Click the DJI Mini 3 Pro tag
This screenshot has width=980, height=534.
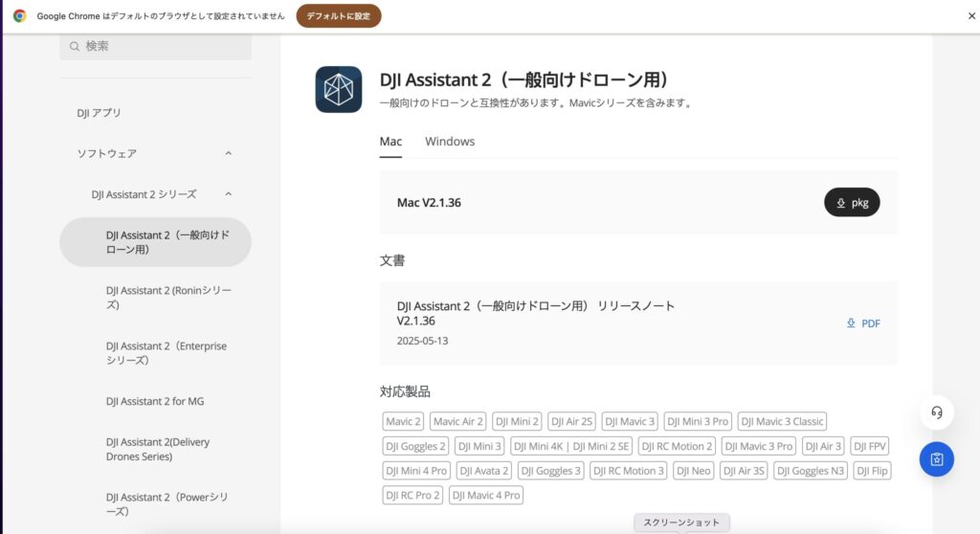(698, 421)
